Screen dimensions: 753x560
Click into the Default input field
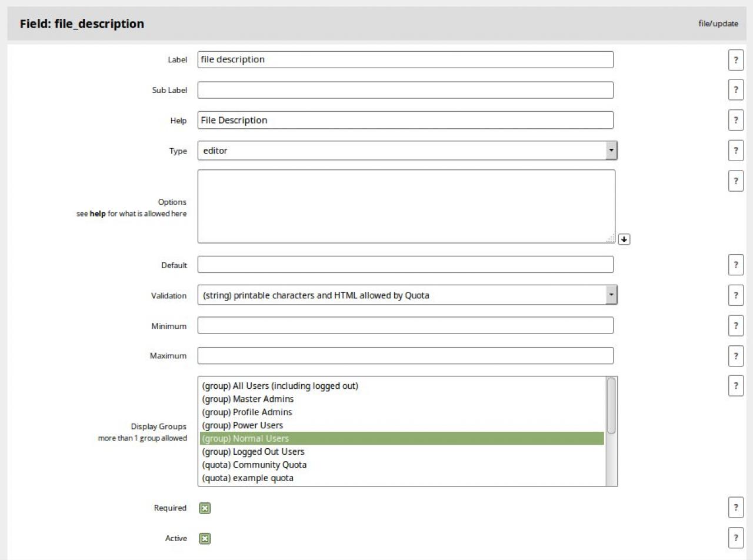pyautogui.click(x=405, y=265)
